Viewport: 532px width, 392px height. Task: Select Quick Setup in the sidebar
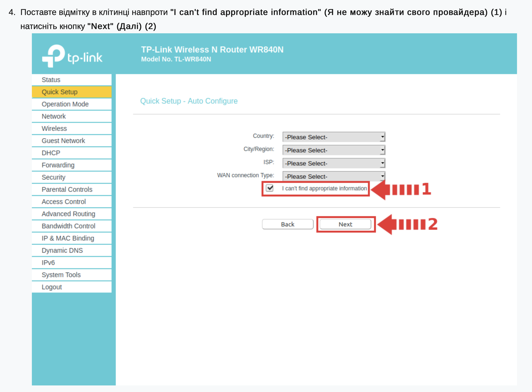coord(60,92)
